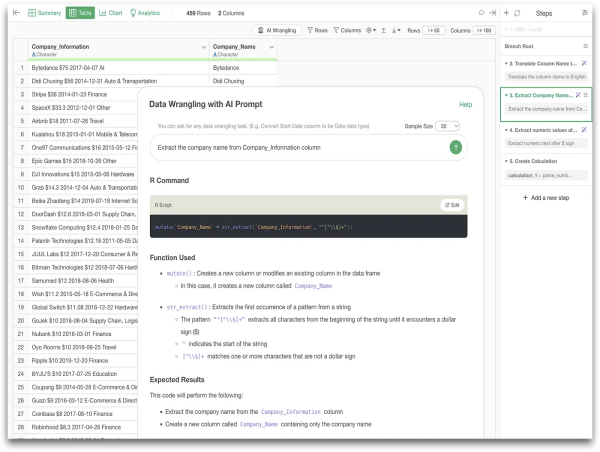Click the 'Ripple $10 2019-12-20 Finance' cell
The image size is (600, 452).
[83, 361]
